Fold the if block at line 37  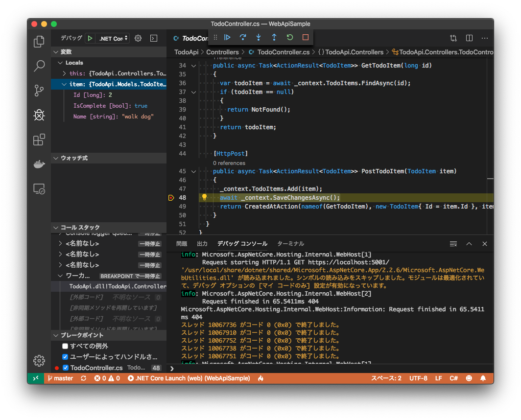coord(194,92)
